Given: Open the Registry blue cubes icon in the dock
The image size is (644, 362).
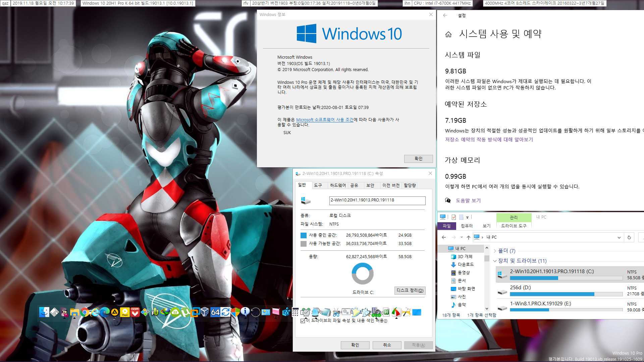Looking at the screenshot, I should 286,312.
